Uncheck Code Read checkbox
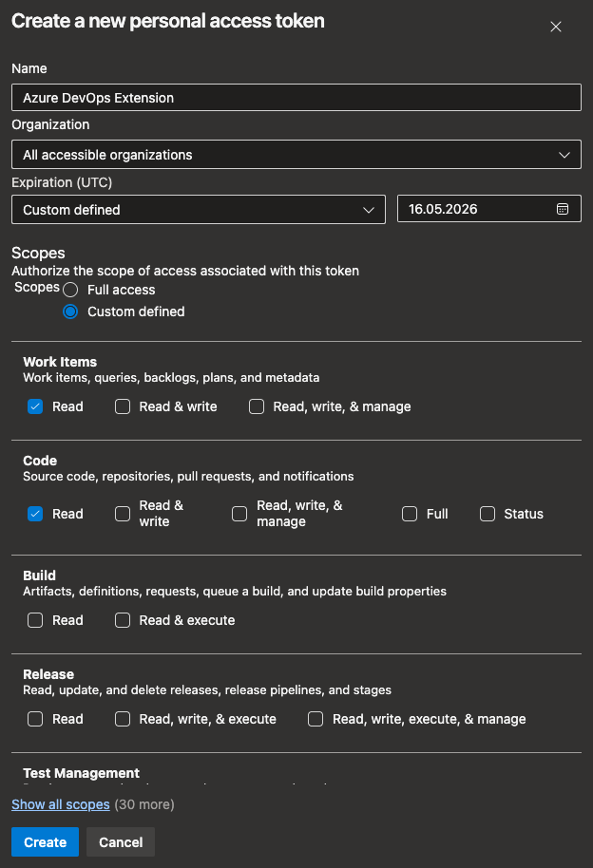The width and height of the screenshot is (593, 868). pyautogui.click(x=35, y=514)
